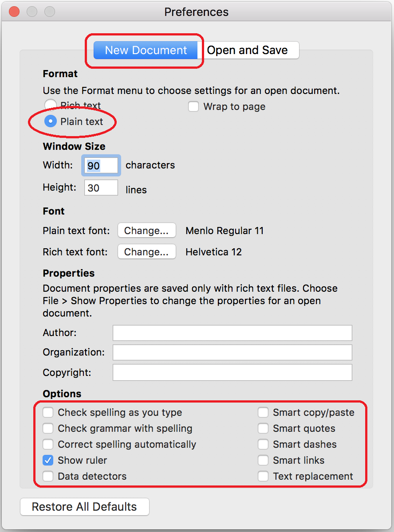The width and height of the screenshot is (394, 532).
Task: Enable Check grammar with spelling
Action: [x=48, y=428]
